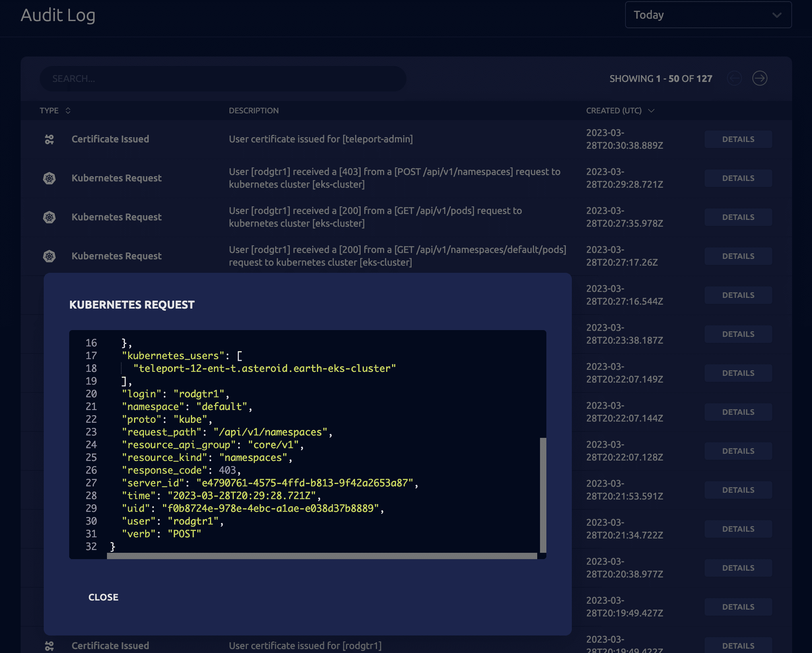Viewport: 812px width, 653px height.
Task: Click the JSON viewer vertical scrollbar
Action: (543, 495)
